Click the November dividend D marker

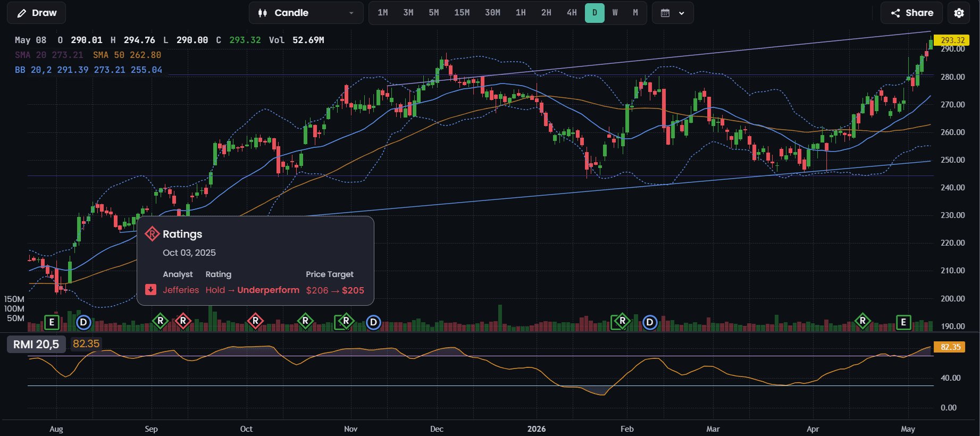click(x=374, y=322)
